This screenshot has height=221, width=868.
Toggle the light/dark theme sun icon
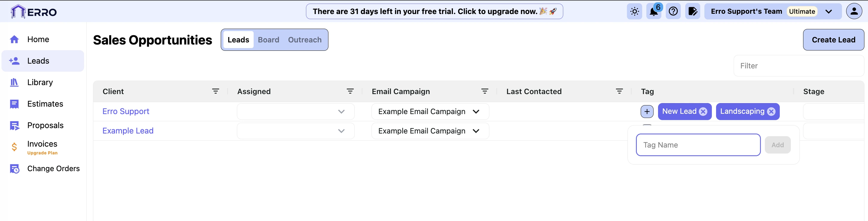(x=634, y=11)
